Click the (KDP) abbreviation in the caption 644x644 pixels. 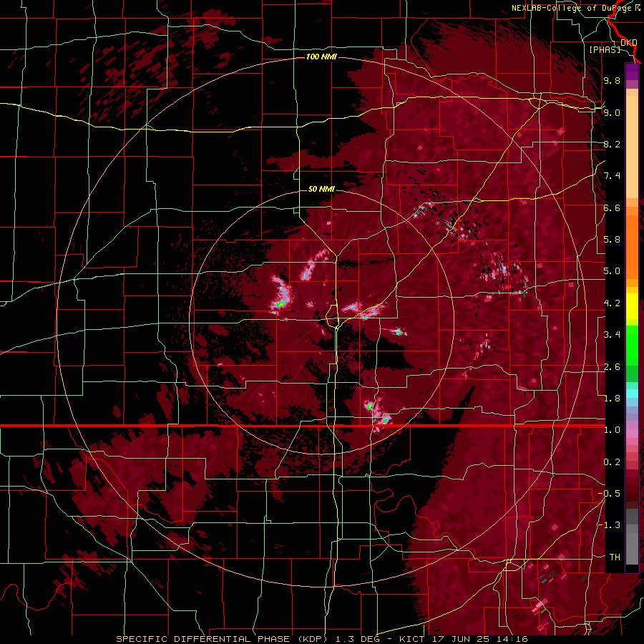313,639
